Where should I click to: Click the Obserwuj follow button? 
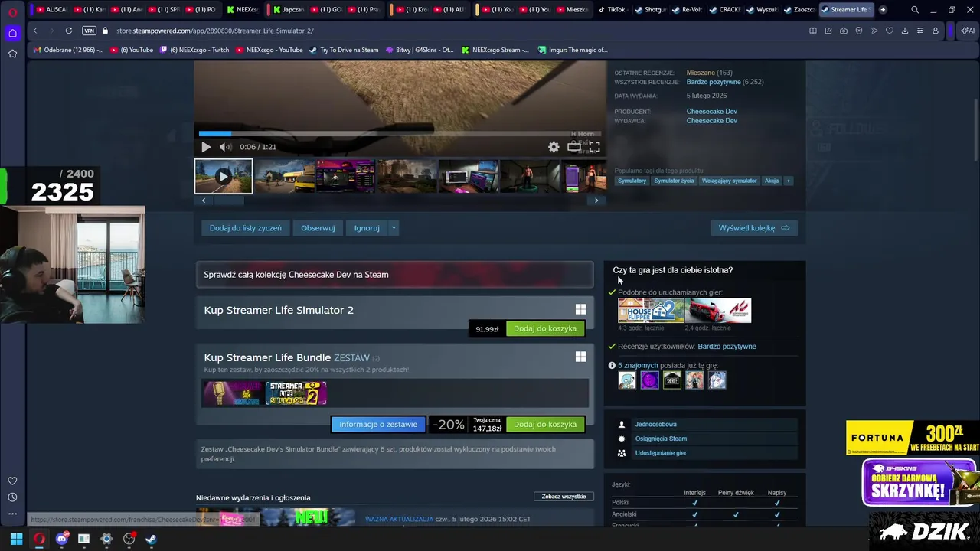pos(318,228)
